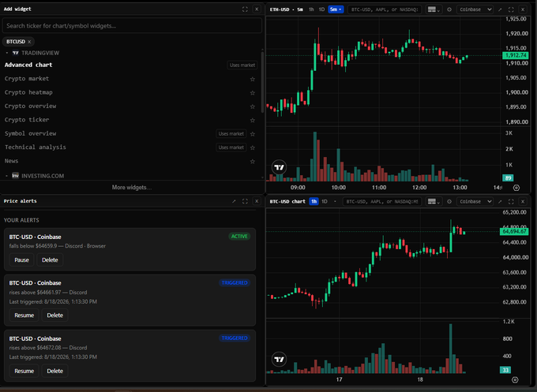The image size is (537, 392).
Task: Click TradingView logo on BTC-USD chart
Action: (279, 360)
